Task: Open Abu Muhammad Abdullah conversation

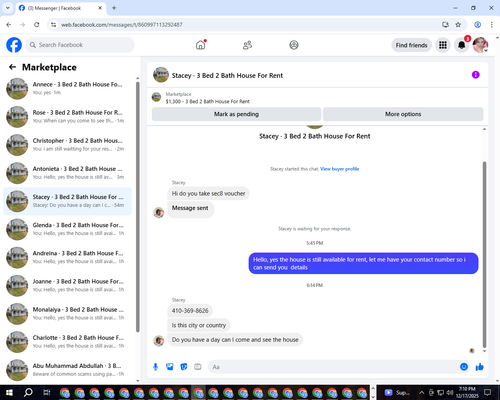Action: point(67,370)
